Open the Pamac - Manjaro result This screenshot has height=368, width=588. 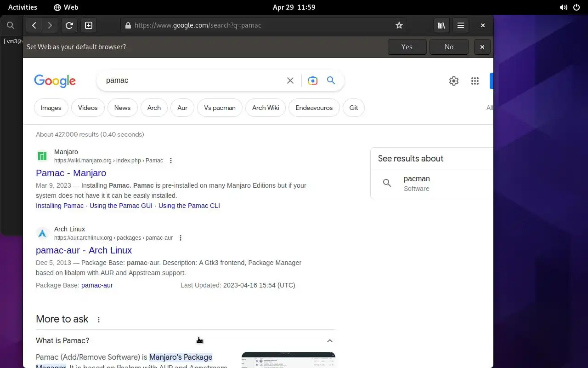click(x=71, y=173)
